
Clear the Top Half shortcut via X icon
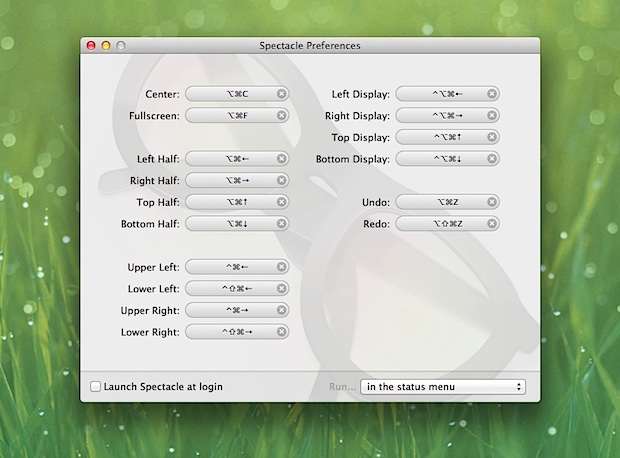282,202
